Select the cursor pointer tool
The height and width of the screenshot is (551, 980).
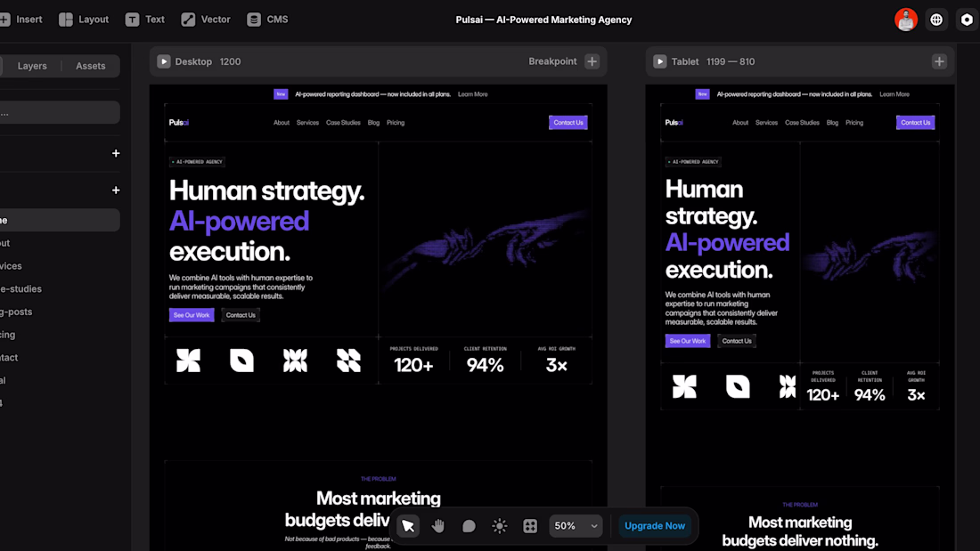pos(408,526)
